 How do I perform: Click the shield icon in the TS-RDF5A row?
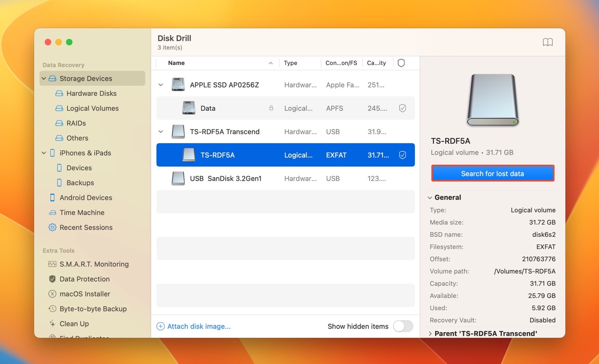[x=402, y=155]
